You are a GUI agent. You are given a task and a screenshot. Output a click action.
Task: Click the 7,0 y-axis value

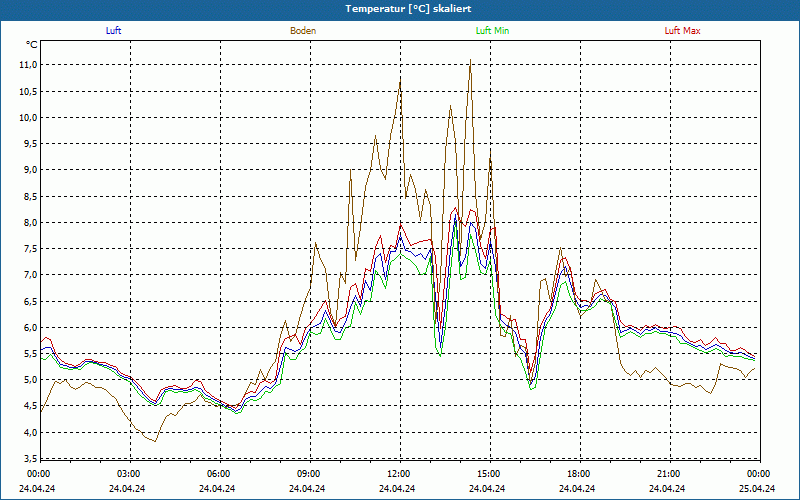coord(30,275)
